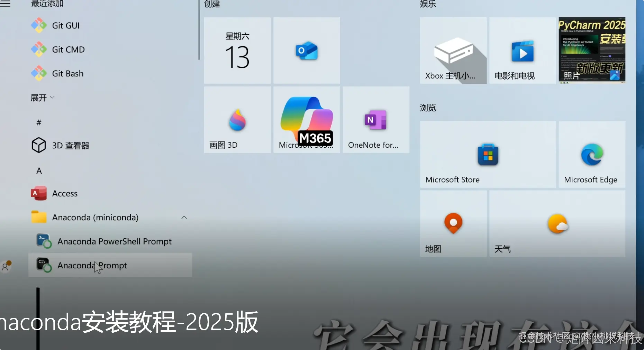Open the Anaconda PowerShell Prompt icon
Image resolution: width=644 pixels, height=350 pixels.
click(x=44, y=241)
